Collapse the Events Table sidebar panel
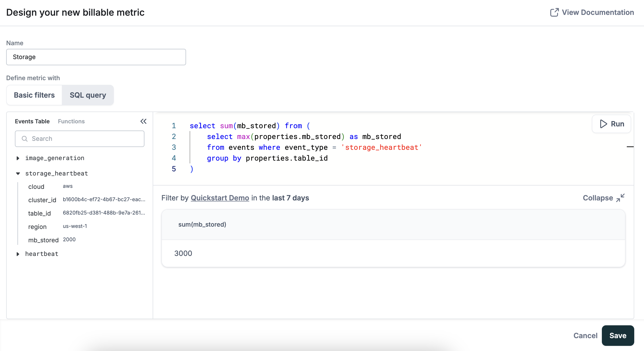This screenshot has height=351, width=644. 143,121
